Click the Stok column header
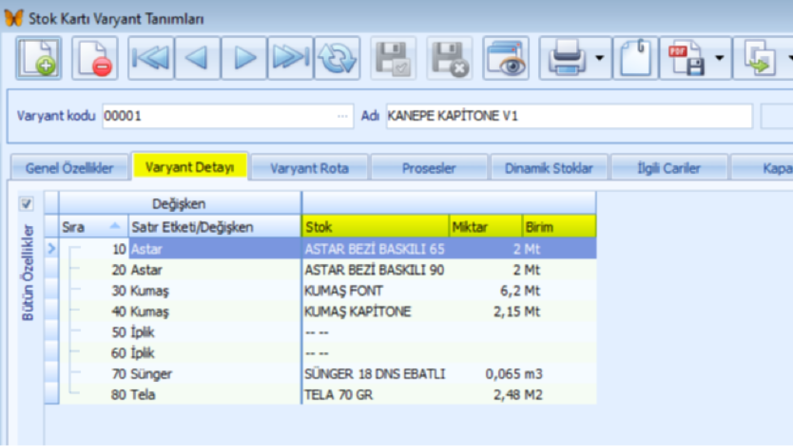 pos(375,227)
